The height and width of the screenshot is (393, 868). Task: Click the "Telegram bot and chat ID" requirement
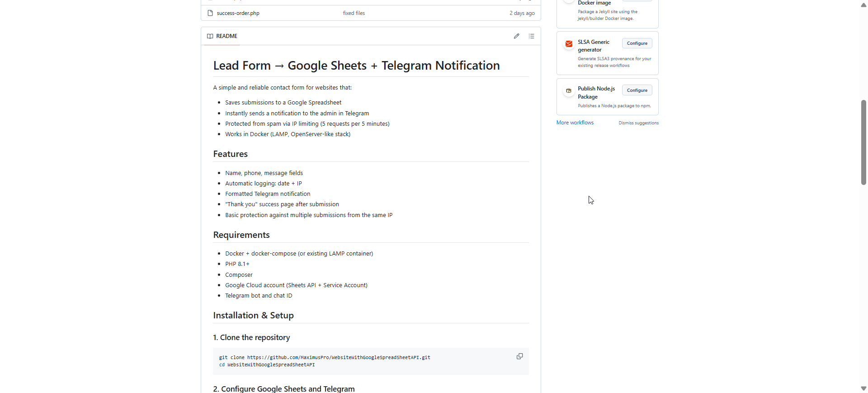click(x=259, y=296)
